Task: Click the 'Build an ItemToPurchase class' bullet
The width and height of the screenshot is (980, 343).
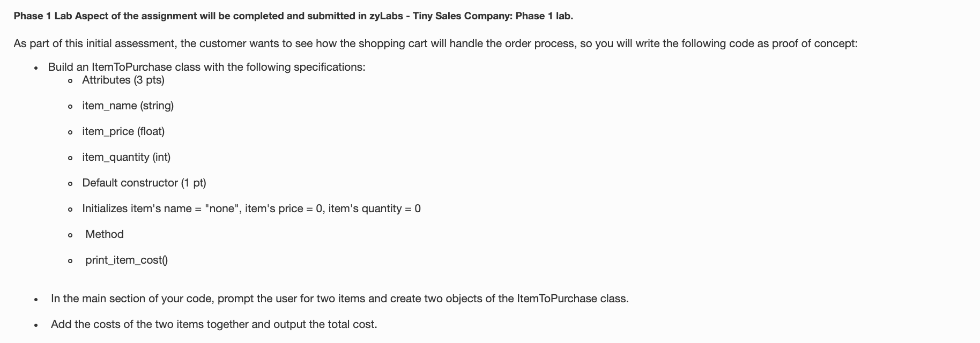Action: tap(206, 67)
